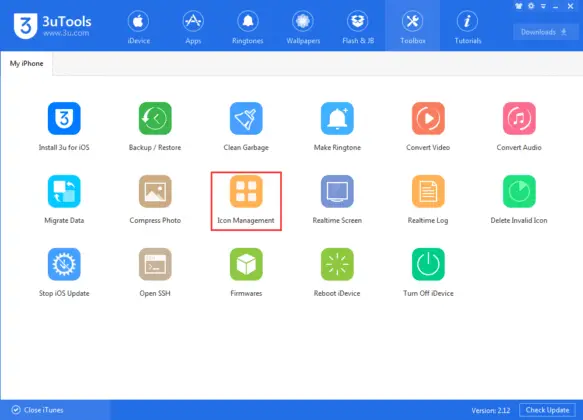This screenshot has width=583, height=420.
Task: Select the Reboot iDevice tool
Action: point(337,272)
